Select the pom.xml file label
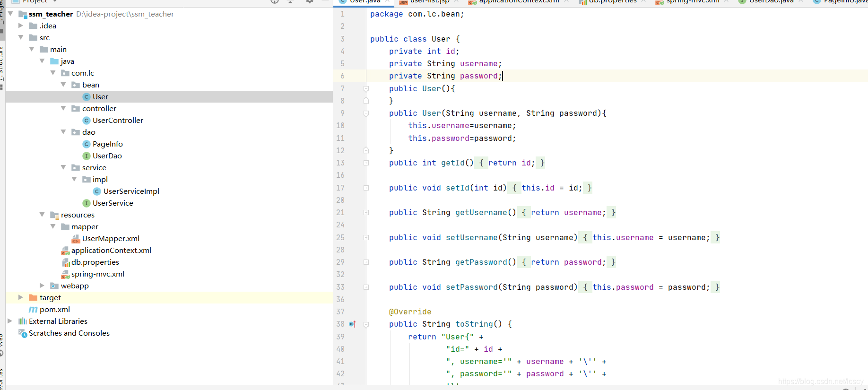Screen dimensions: 868x390 tap(55, 310)
